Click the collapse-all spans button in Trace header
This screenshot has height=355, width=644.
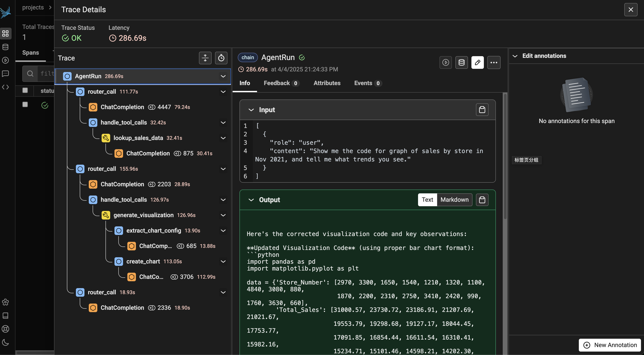205,58
